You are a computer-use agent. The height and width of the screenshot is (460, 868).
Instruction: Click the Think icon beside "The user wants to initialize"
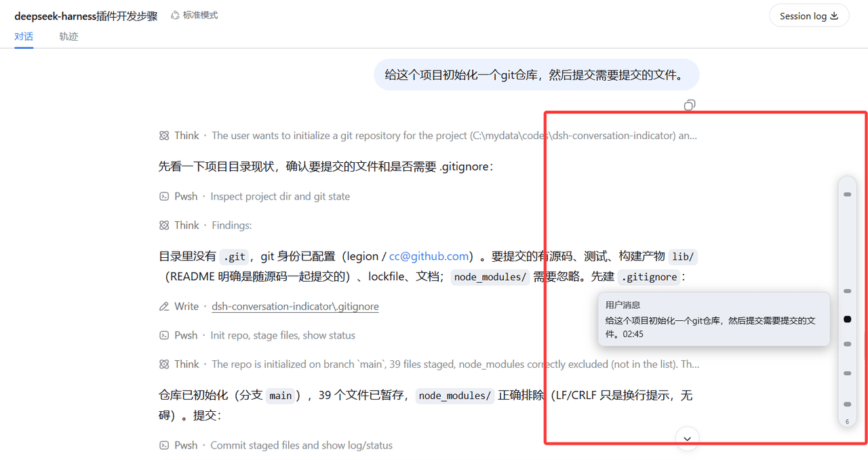pyautogui.click(x=164, y=136)
